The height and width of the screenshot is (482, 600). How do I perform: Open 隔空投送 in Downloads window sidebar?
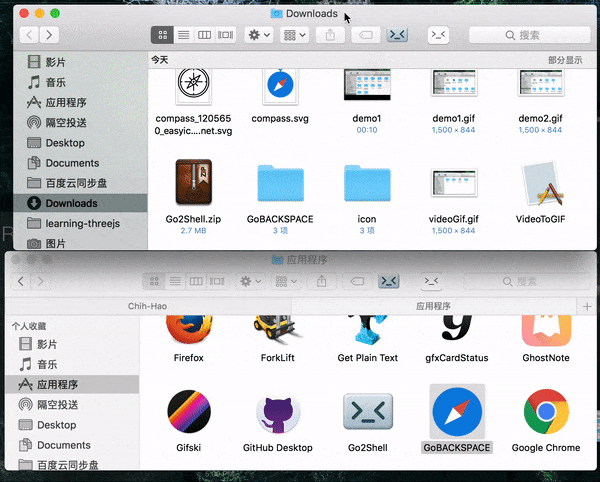(80, 122)
